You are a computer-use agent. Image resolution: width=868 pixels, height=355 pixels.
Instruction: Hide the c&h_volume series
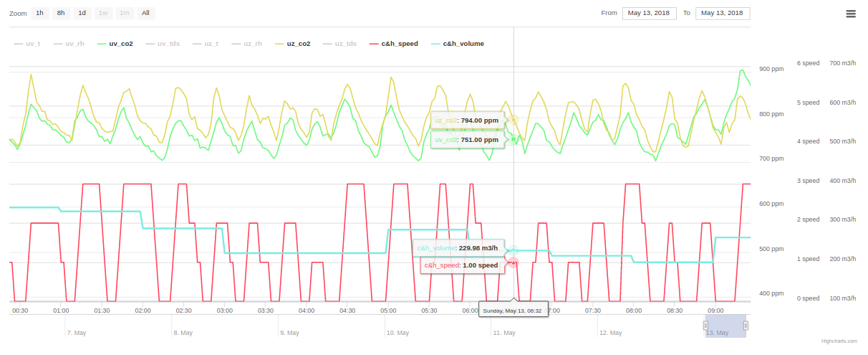pyautogui.click(x=458, y=44)
